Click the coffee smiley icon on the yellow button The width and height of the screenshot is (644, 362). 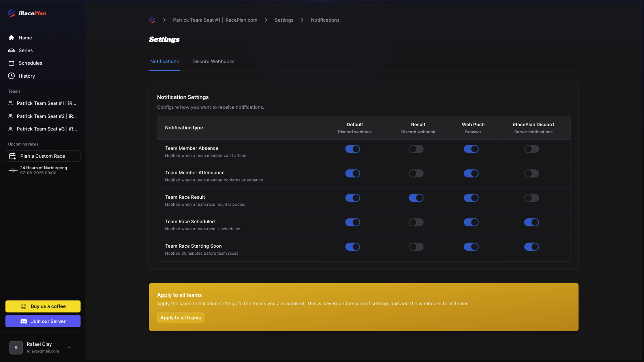(x=23, y=306)
